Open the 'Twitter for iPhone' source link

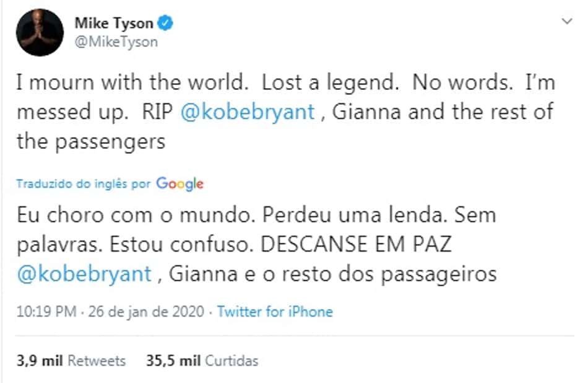click(275, 312)
